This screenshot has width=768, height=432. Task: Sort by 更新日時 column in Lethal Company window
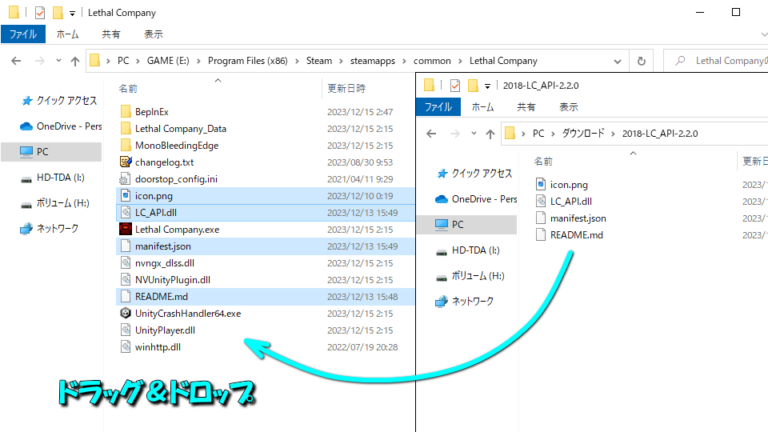pos(346,89)
